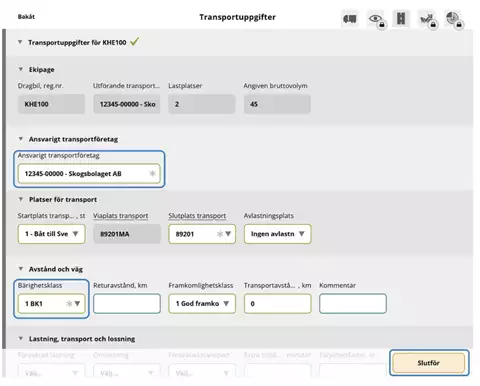The height and width of the screenshot is (386, 480).
Task: Open the truck transport view icon
Action: pos(350,19)
